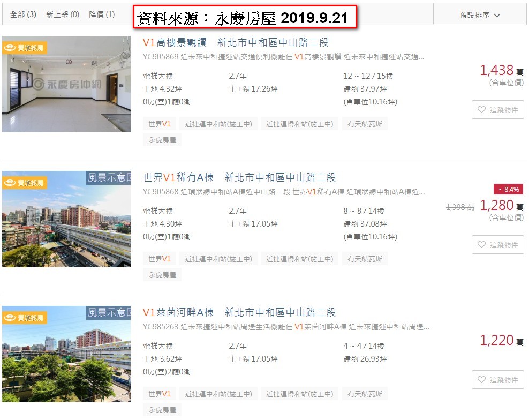Screen dimensions: 529x420
Task: Click the 8 ~ 8 / 14樓 floor text
Action: (364, 211)
